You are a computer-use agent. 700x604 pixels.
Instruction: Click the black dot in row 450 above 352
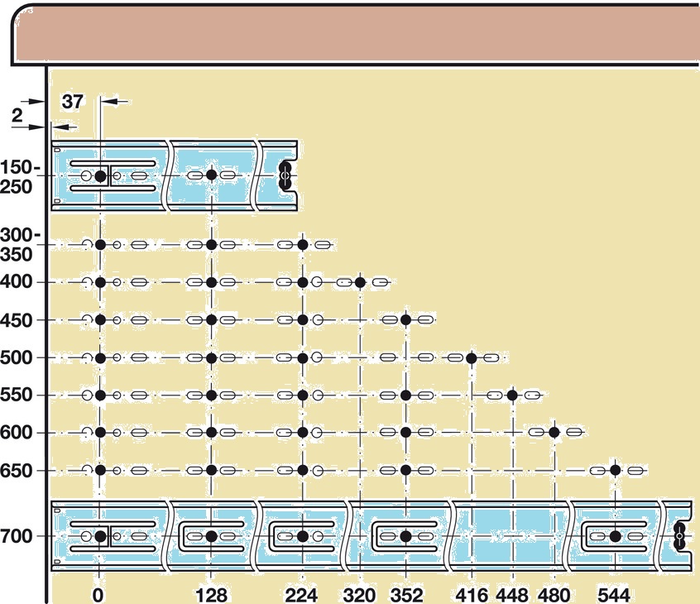(405, 319)
